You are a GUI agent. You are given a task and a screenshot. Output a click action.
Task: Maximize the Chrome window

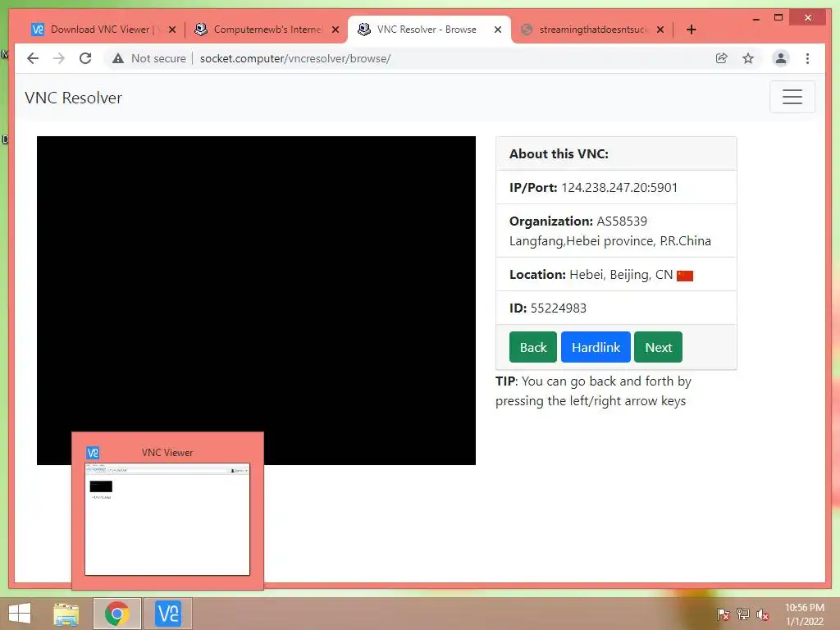778,18
